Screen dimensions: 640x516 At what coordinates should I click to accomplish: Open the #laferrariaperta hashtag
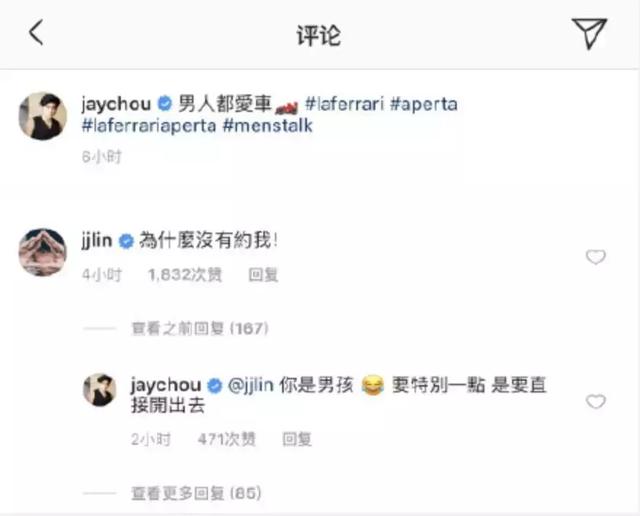click(x=149, y=125)
